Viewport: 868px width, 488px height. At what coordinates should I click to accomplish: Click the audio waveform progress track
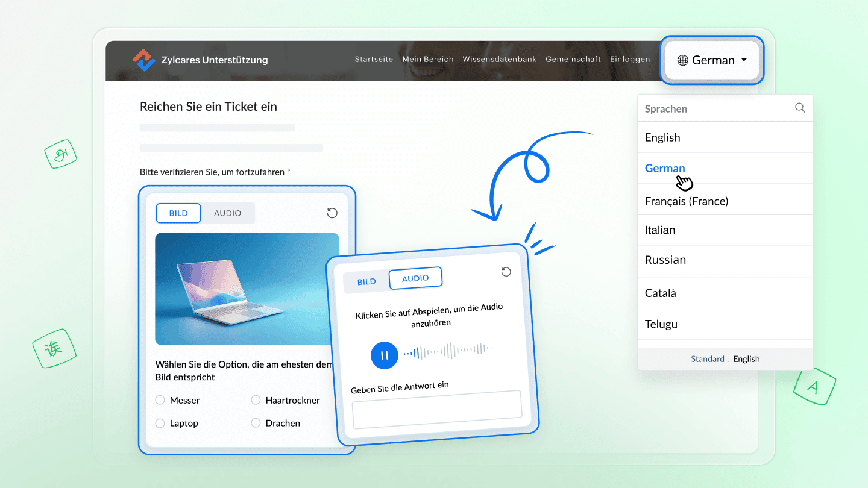(447, 350)
